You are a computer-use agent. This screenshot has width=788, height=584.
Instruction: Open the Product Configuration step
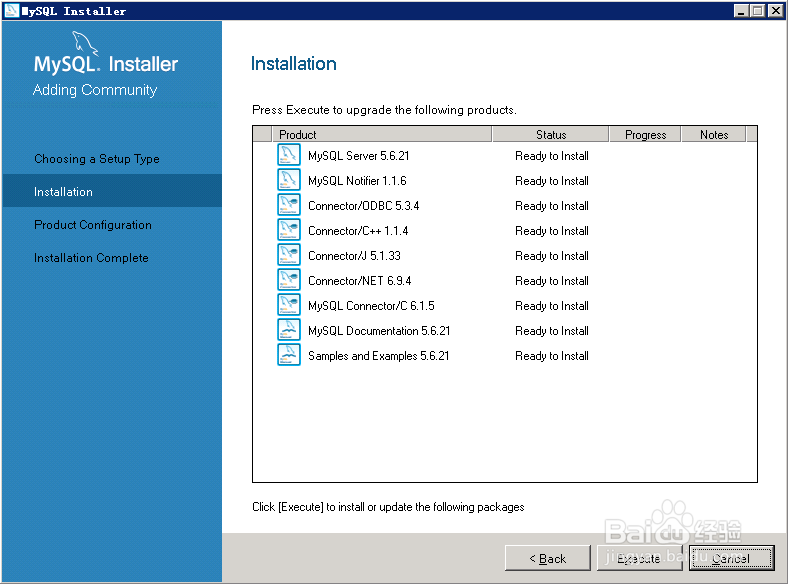tap(93, 225)
